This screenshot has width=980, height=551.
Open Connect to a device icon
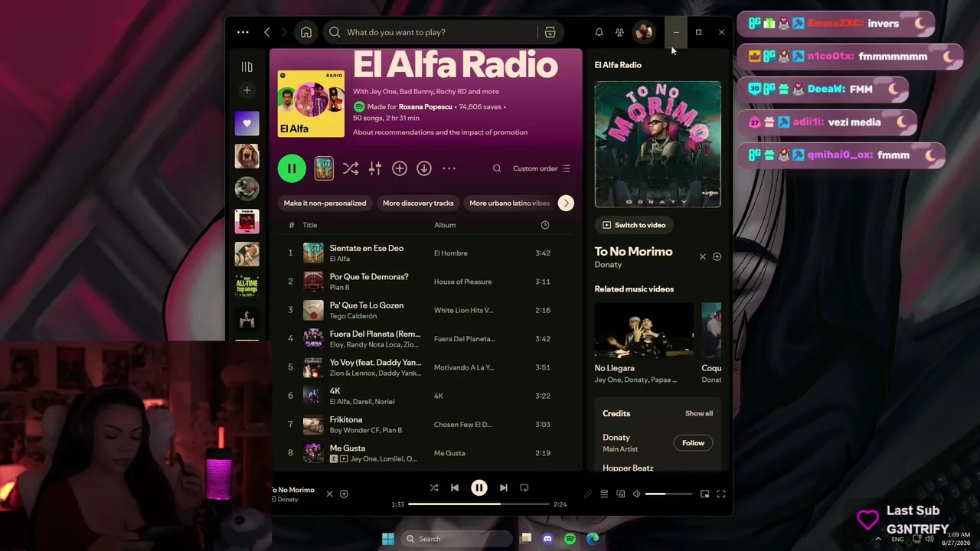[x=621, y=494]
